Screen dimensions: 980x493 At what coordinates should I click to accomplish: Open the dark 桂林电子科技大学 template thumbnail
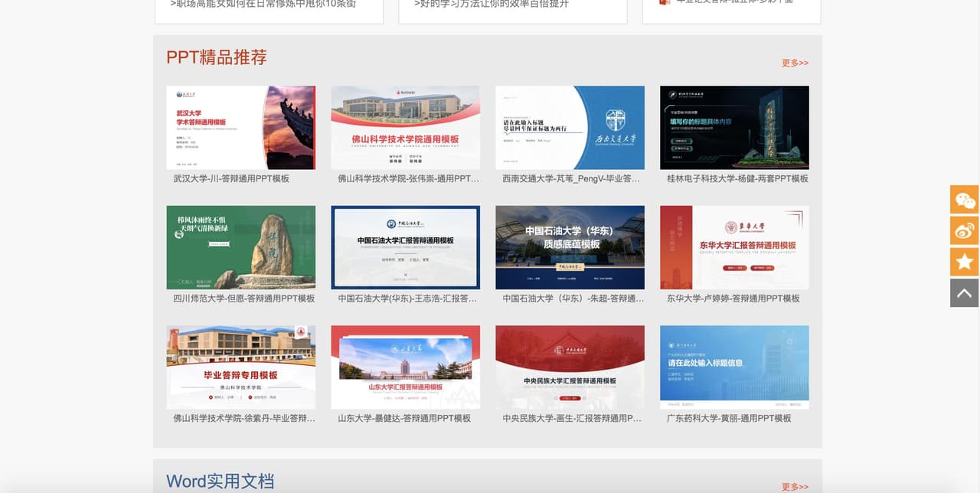point(735,127)
